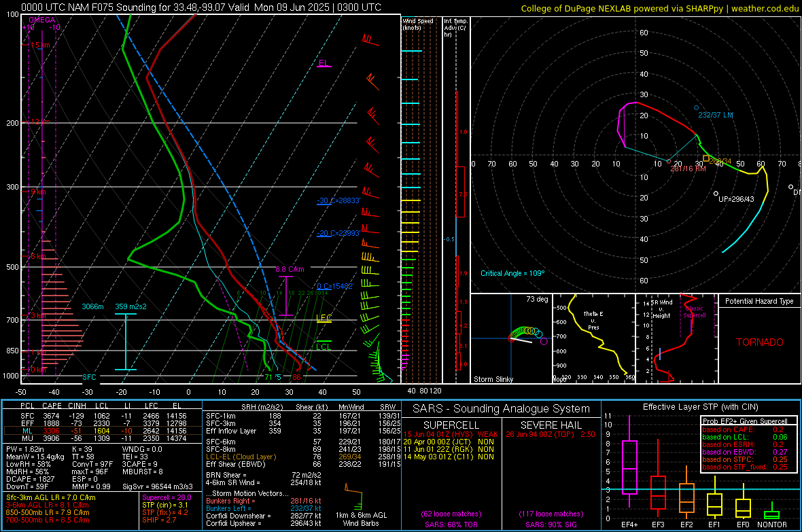This screenshot has width=802, height=532.
Task: Click the 'Eff Inflow Layer' SRH row
Action: pos(302,431)
